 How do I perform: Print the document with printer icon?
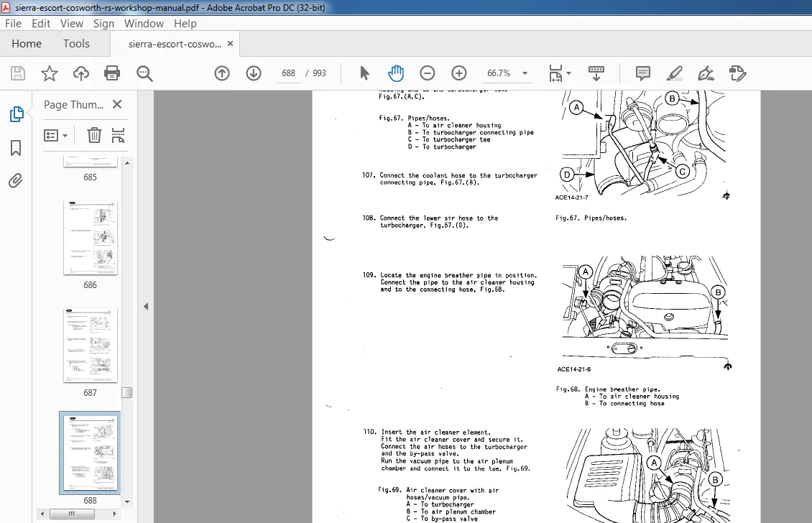[x=112, y=73]
